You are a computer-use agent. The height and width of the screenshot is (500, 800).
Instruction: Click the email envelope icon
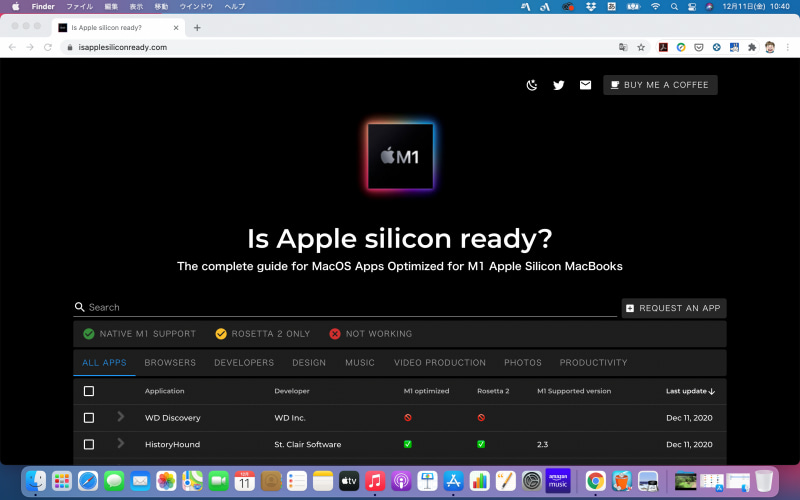point(585,85)
